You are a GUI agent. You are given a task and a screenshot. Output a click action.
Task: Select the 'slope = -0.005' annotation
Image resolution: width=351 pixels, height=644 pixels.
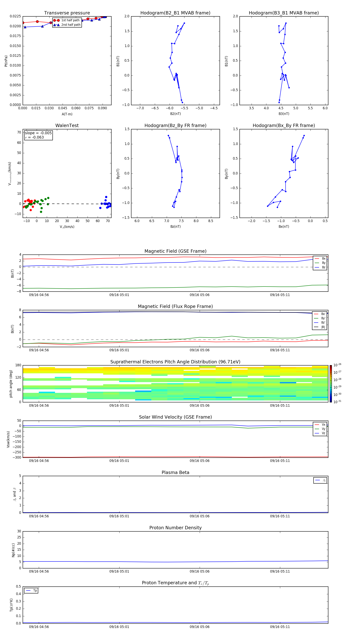[x=38, y=133]
